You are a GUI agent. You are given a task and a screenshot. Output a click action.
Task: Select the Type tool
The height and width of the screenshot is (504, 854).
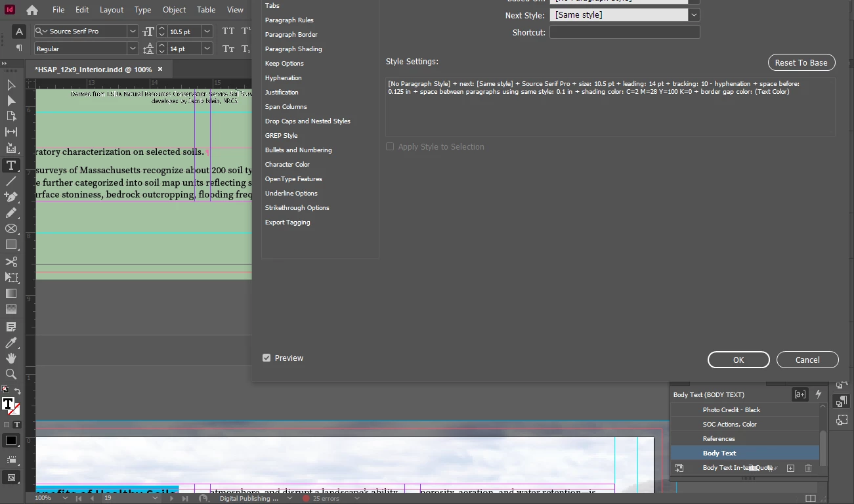pyautogui.click(x=11, y=165)
